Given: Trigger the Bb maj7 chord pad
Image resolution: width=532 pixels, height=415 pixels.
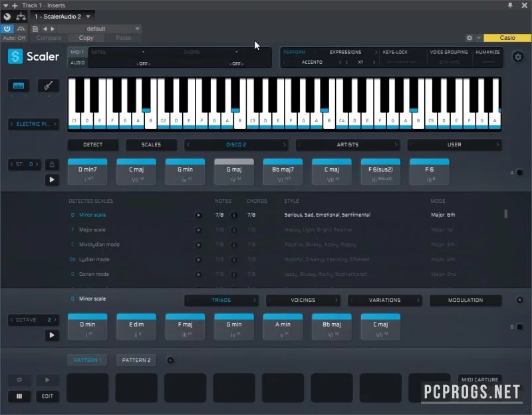Looking at the screenshot, I should (283, 172).
